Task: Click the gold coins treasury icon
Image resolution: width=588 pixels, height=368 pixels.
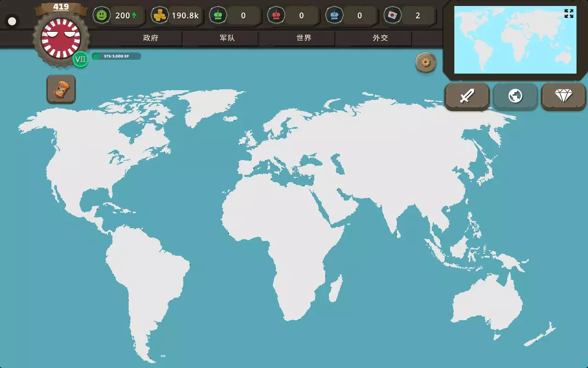Action: 160,15
